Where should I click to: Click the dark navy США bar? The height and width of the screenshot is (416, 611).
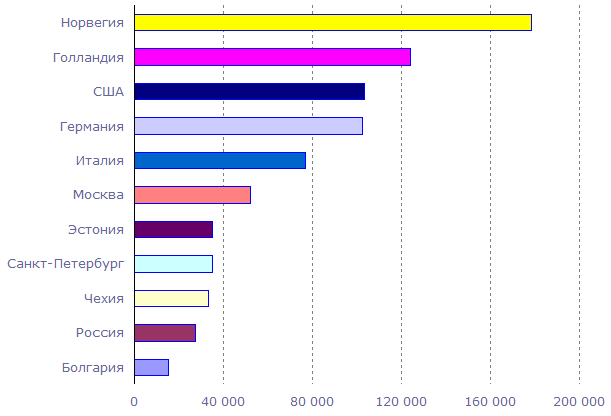pyautogui.click(x=250, y=91)
